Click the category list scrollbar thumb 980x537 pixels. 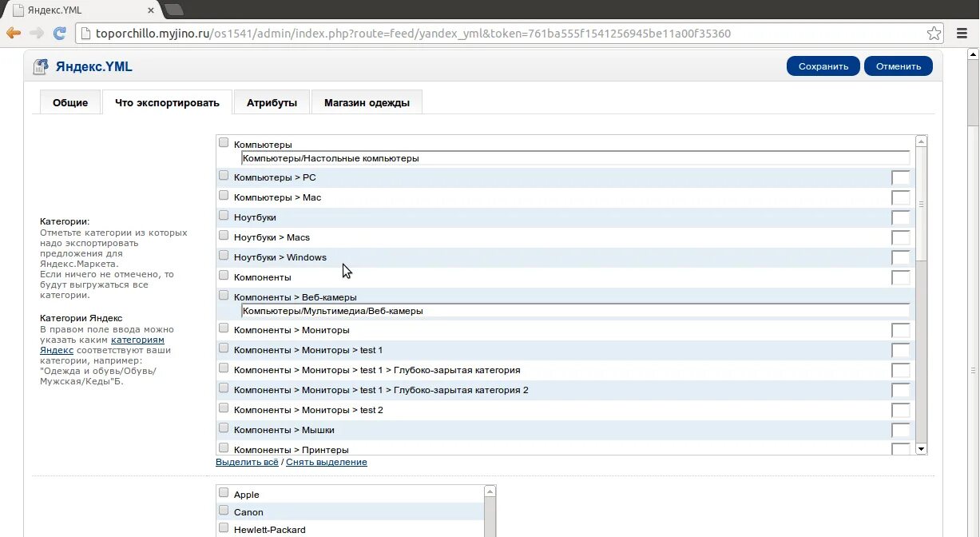(922, 204)
